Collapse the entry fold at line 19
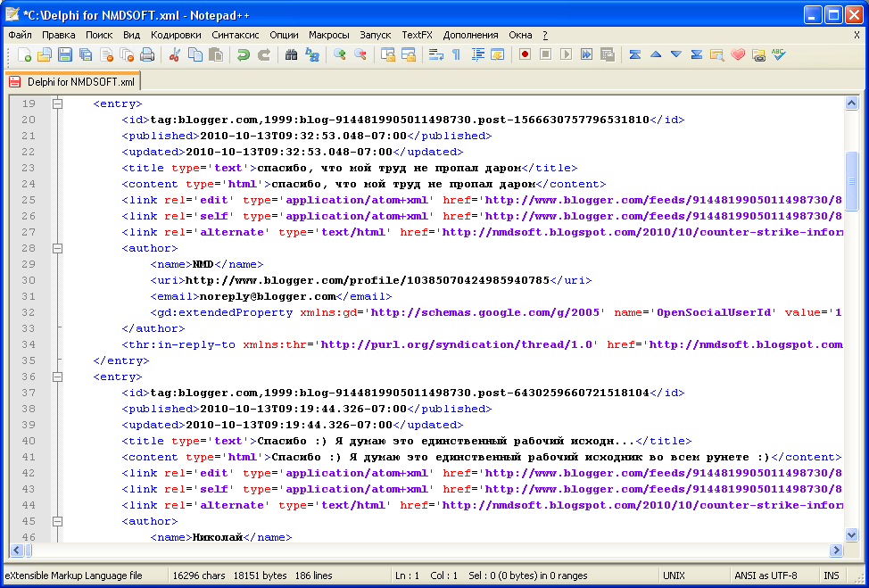869x588 pixels. [x=57, y=104]
